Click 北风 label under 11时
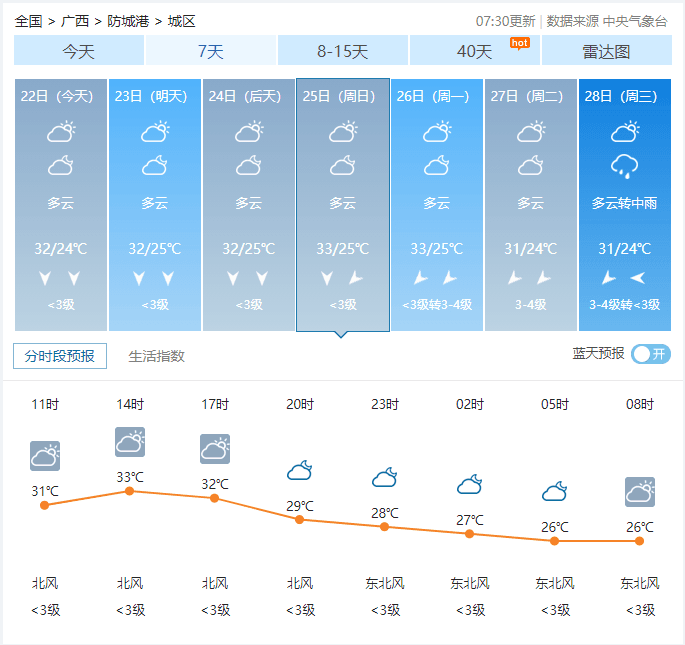This screenshot has width=685, height=645. pyautogui.click(x=45, y=583)
